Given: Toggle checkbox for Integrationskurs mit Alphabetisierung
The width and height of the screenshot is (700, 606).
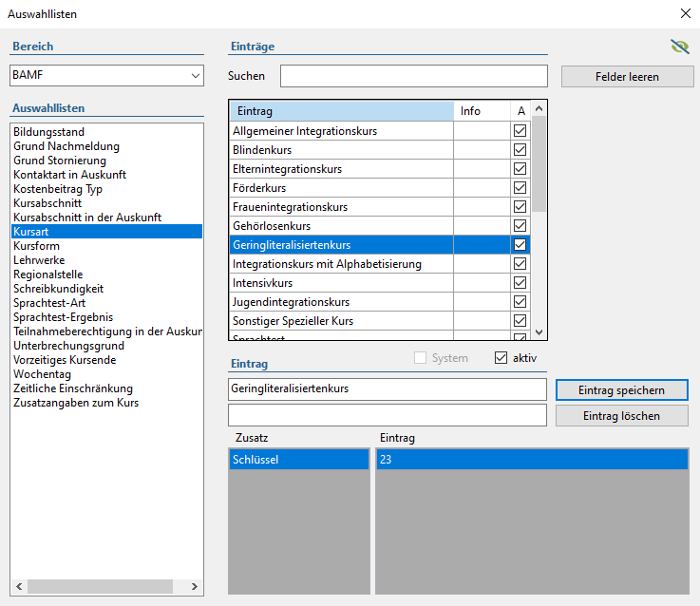Looking at the screenshot, I should 520,264.
